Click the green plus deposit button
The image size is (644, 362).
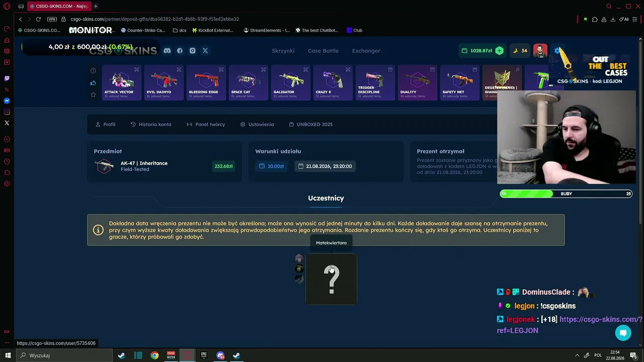tap(499, 51)
